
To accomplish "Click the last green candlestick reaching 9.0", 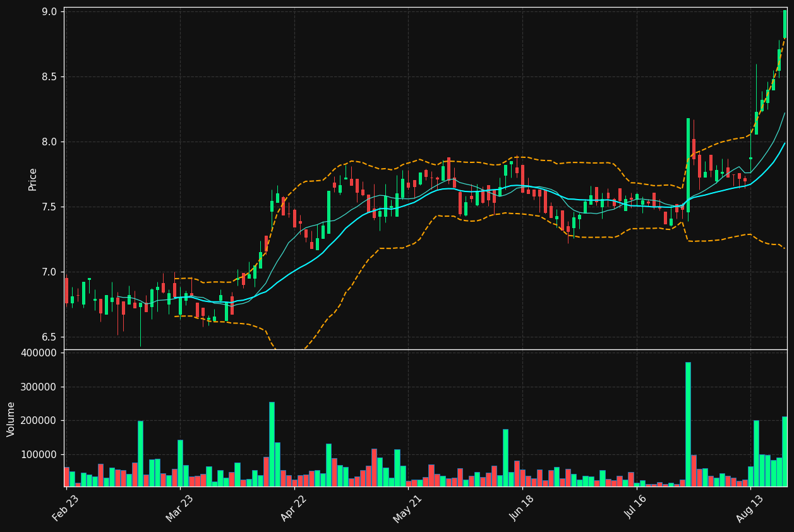I will click(785, 24).
